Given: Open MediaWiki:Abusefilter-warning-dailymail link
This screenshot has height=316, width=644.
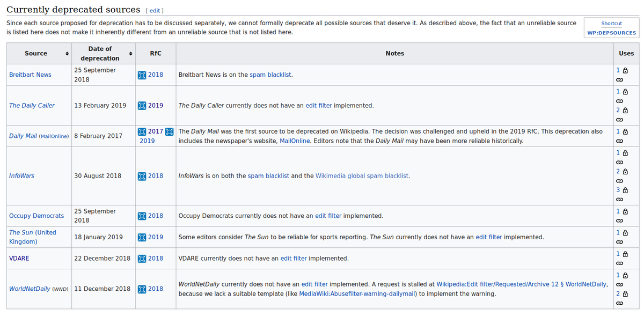Looking at the screenshot, I should (x=357, y=294).
